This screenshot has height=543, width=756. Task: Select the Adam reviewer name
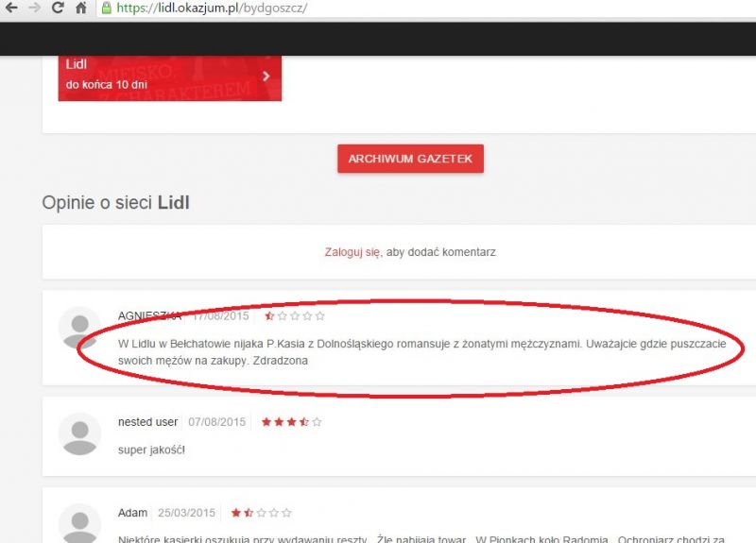pyautogui.click(x=132, y=513)
